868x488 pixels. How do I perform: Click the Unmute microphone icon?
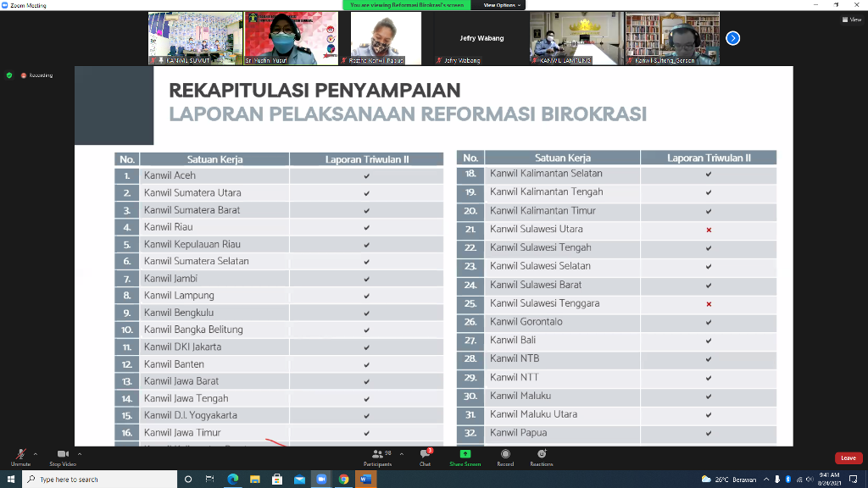pos(20,455)
